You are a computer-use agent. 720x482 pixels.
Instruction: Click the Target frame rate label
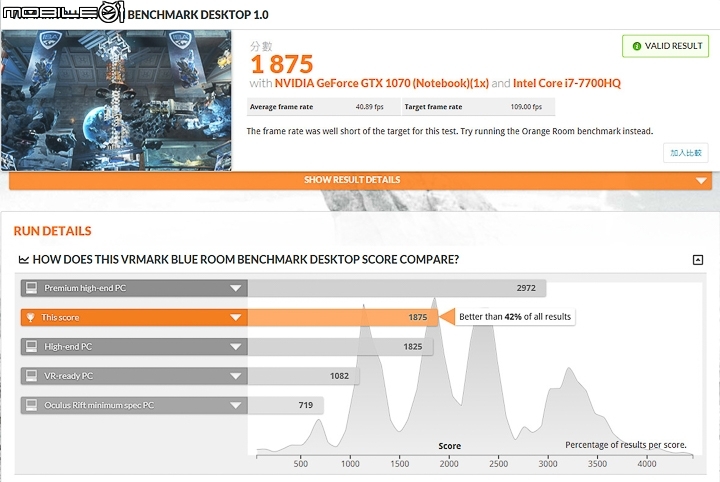click(433, 107)
